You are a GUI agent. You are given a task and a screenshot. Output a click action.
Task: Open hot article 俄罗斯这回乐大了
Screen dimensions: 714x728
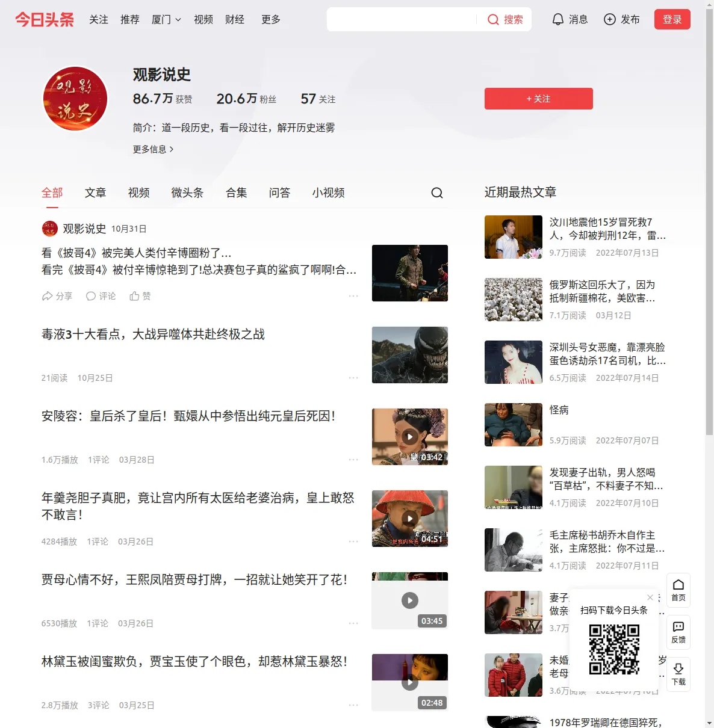[603, 291]
